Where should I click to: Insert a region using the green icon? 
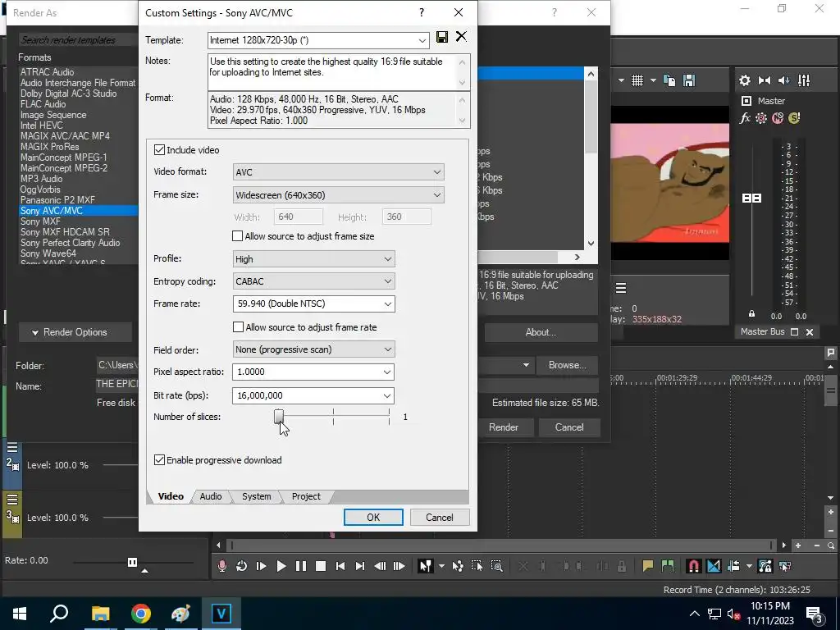pos(668,566)
